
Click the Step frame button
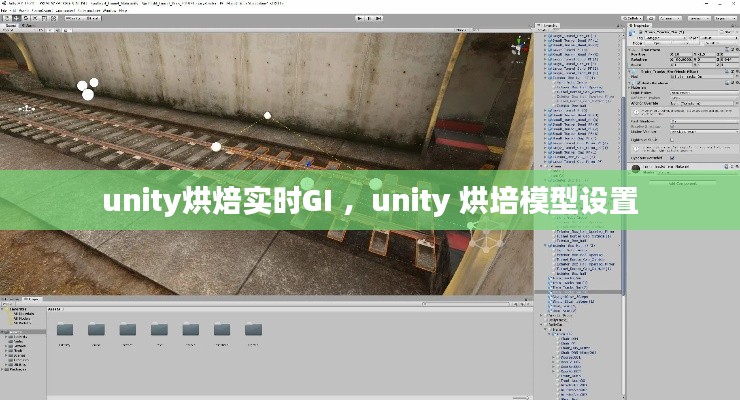[x=378, y=18]
